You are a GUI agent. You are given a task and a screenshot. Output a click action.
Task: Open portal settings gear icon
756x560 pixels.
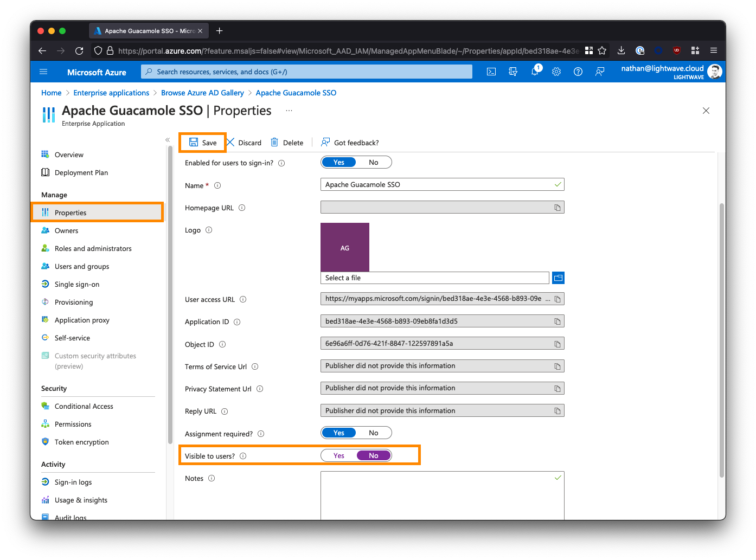pos(556,72)
